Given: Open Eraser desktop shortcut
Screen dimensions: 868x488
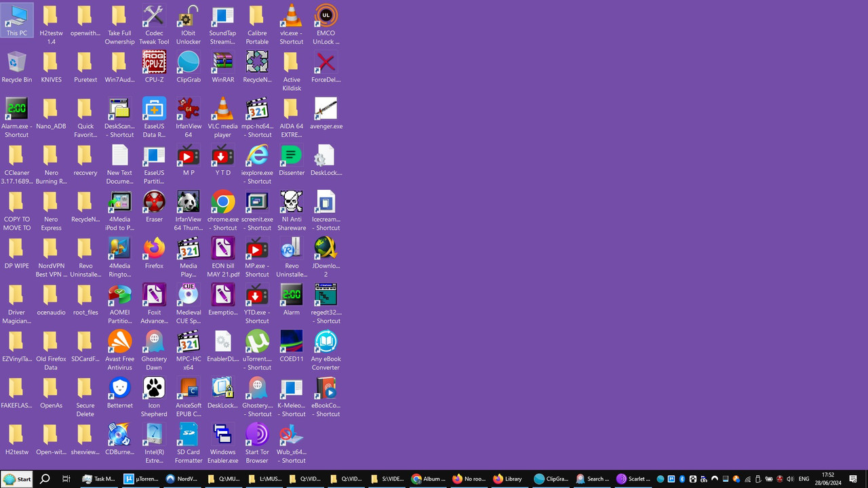Looking at the screenshot, I should [x=154, y=207].
